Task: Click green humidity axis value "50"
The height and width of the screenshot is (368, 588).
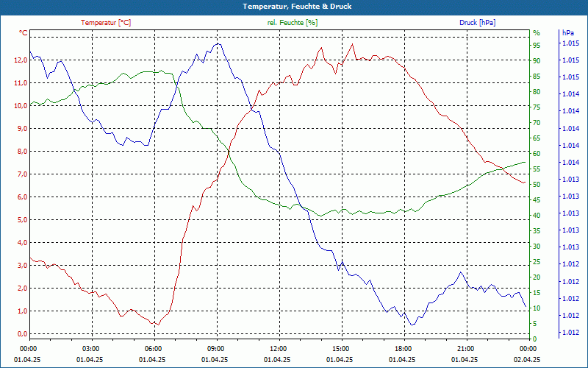Action: 537,185
